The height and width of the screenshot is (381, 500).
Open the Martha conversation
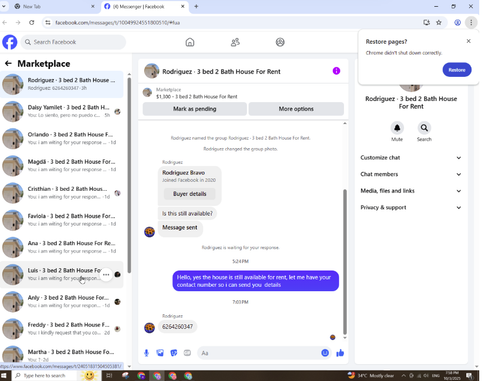(x=62, y=354)
